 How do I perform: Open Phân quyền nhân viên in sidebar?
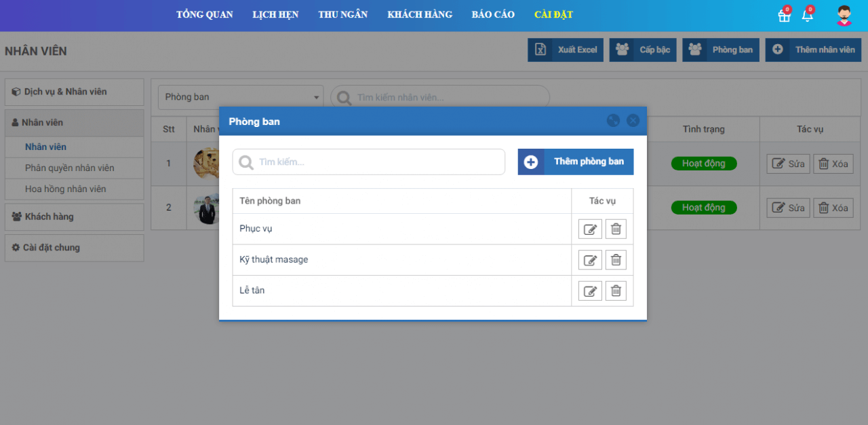point(70,168)
